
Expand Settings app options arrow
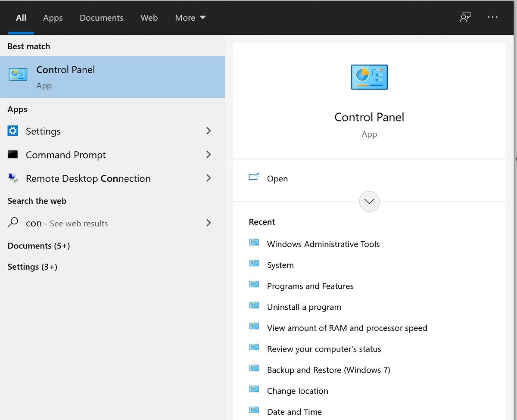(x=209, y=131)
